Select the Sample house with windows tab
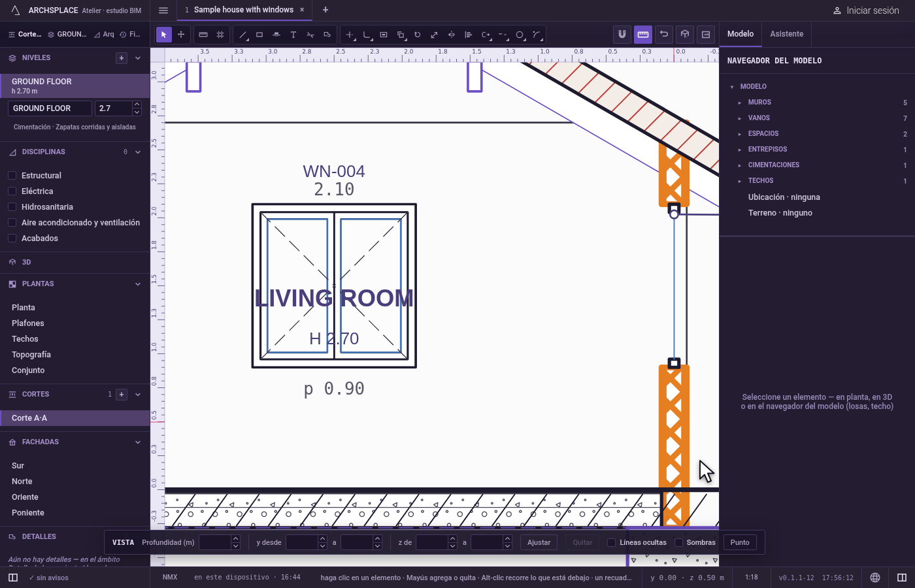 click(244, 10)
